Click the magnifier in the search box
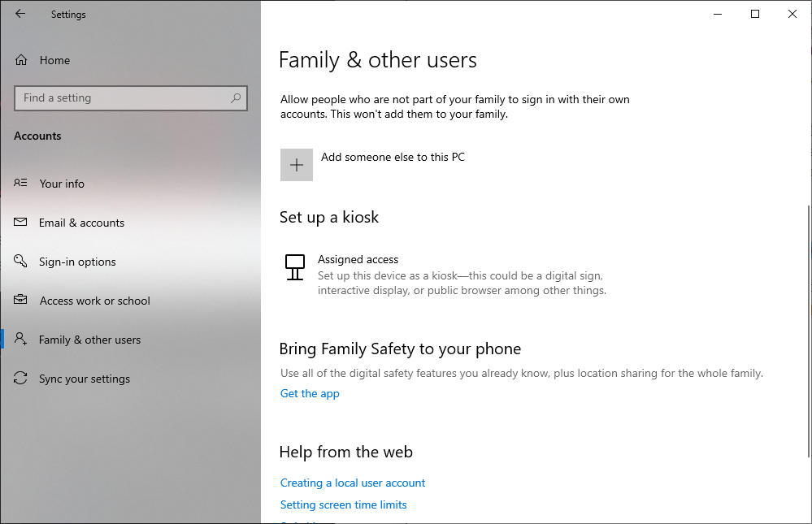 (x=236, y=97)
